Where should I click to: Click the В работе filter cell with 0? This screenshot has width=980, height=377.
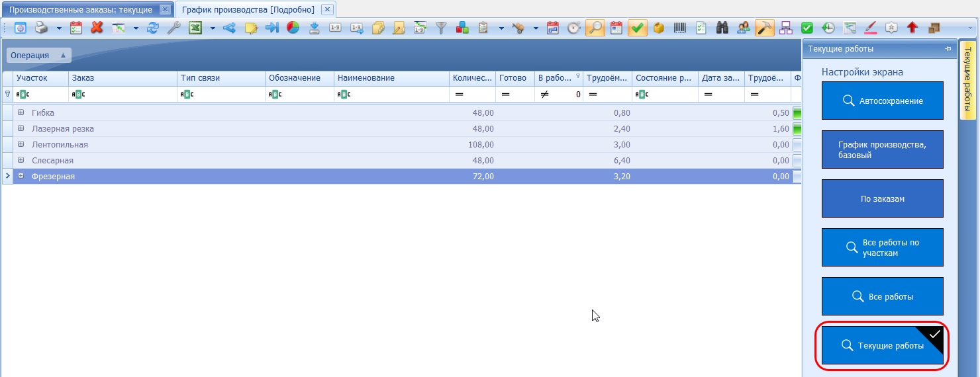pos(560,95)
